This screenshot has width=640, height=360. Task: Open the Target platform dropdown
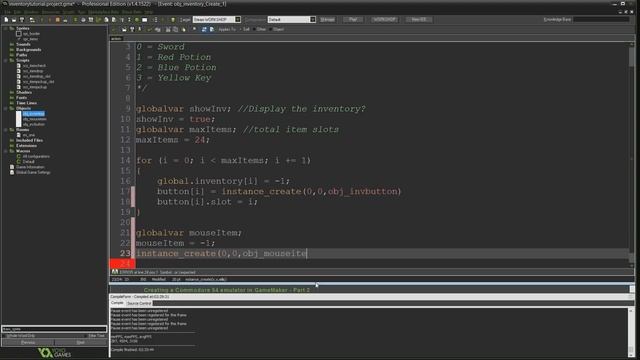(238, 20)
